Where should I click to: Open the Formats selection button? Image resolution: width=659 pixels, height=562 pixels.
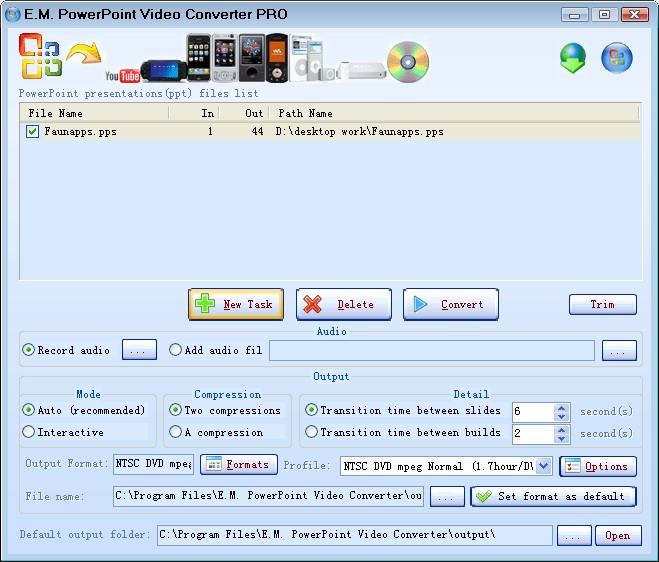pos(238,465)
